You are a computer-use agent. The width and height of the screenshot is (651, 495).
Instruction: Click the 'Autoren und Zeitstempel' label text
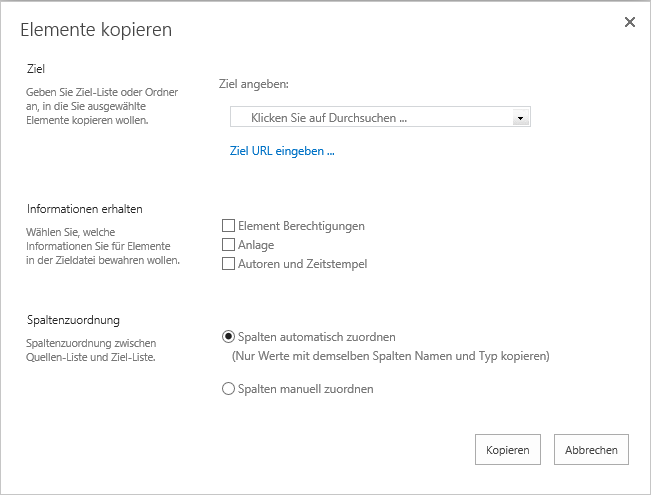[x=302, y=264]
